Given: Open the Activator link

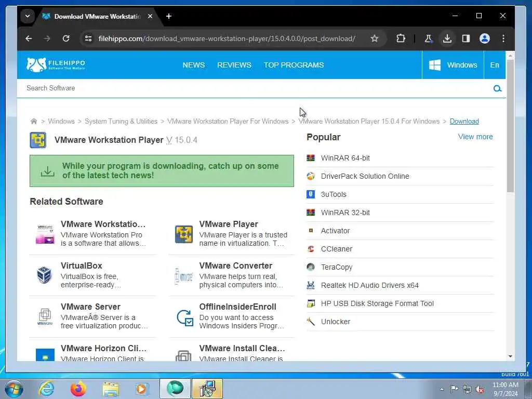Looking at the screenshot, I should (x=335, y=231).
